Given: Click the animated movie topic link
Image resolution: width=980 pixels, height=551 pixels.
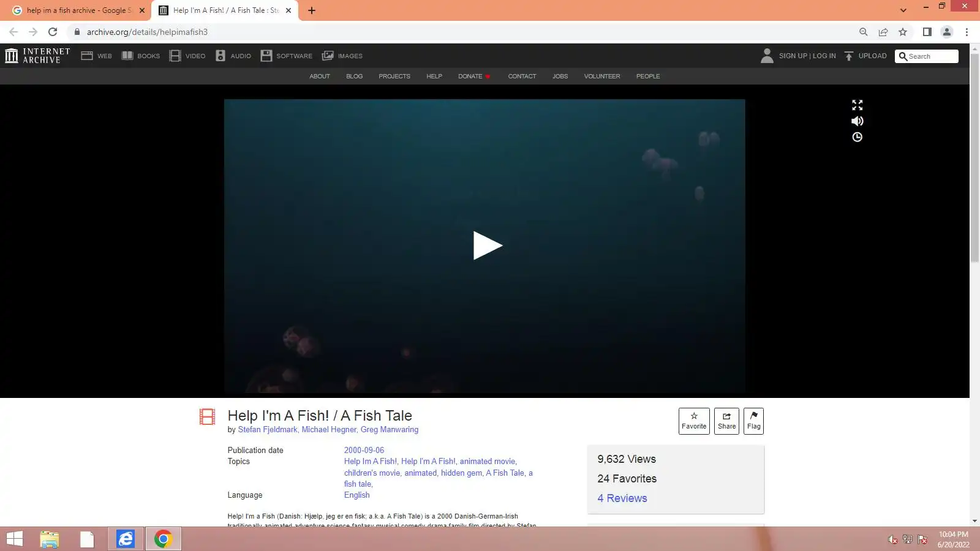Looking at the screenshot, I should [x=488, y=462].
